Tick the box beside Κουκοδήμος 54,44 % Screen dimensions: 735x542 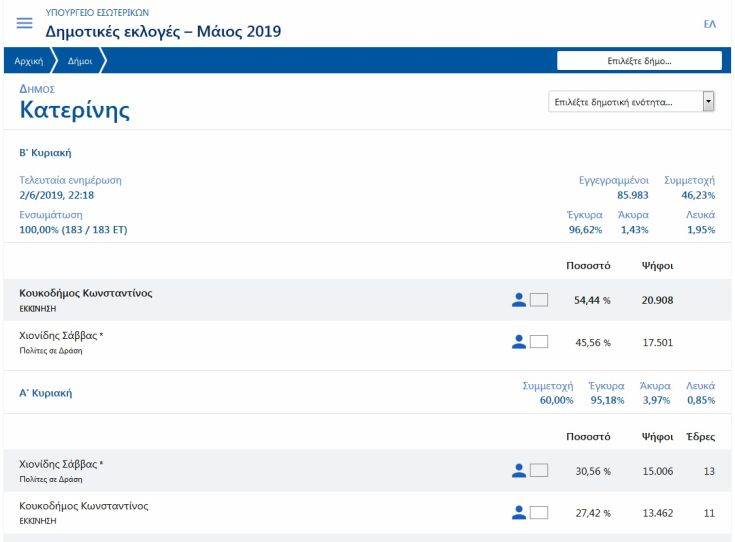(x=539, y=300)
